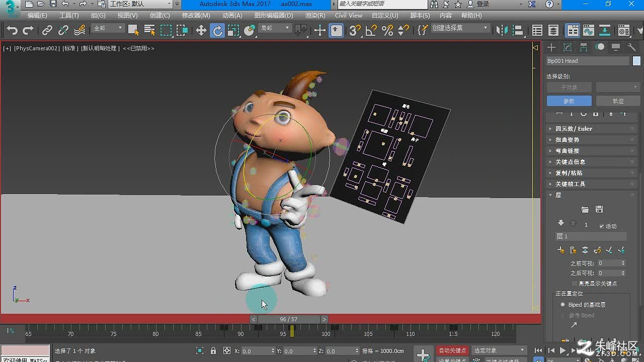This screenshot has width=644, height=362.
Task: Switch to the Utilities command panel tab
Action: coord(632,47)
